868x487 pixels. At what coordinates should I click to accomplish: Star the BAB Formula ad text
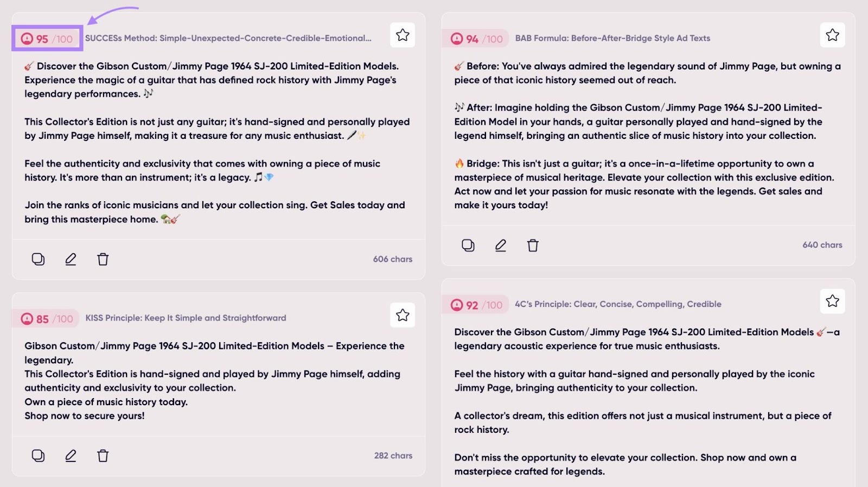point(832,35)
